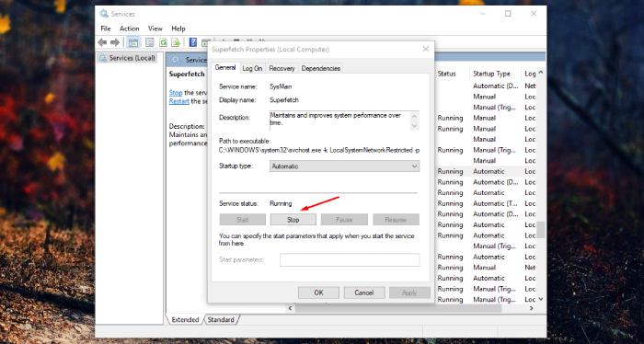The height and width of the screenshot is (344, 644).
Task: Select the Standard view tab
Action: pos(221,319)
